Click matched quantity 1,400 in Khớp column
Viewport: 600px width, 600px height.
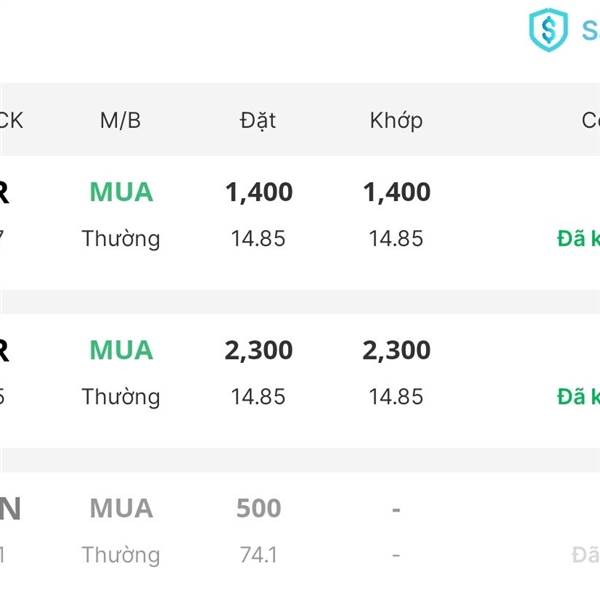click(397, 192)
